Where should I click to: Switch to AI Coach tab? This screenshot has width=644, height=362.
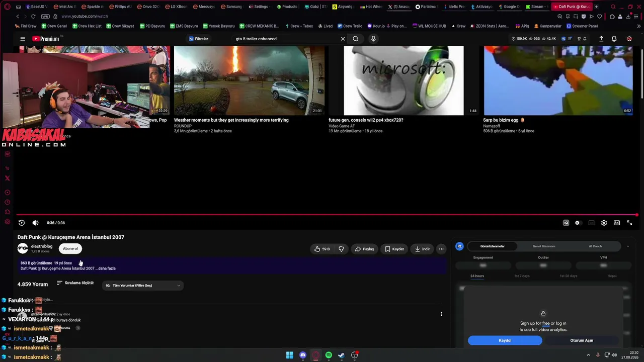(595, 246)
